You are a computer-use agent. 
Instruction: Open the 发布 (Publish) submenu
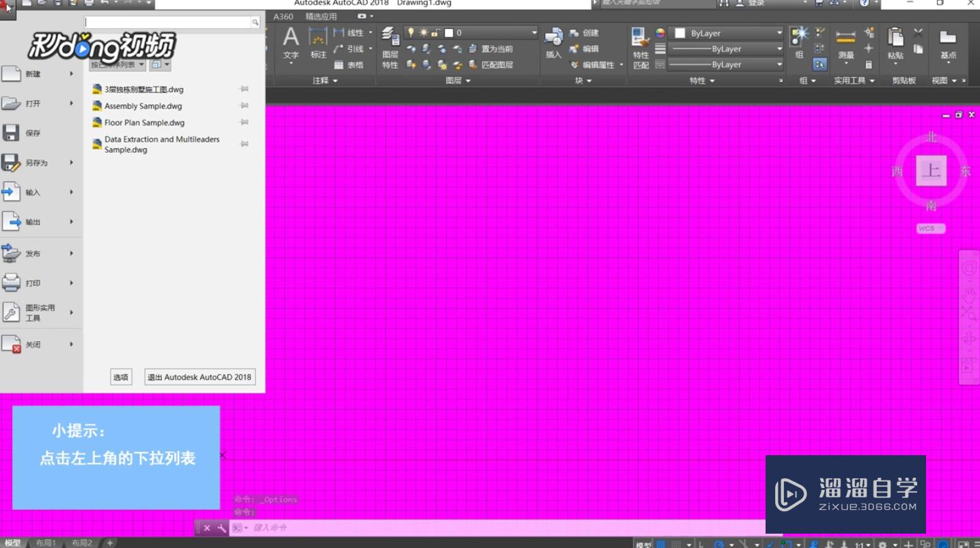(x=41, y=253)
